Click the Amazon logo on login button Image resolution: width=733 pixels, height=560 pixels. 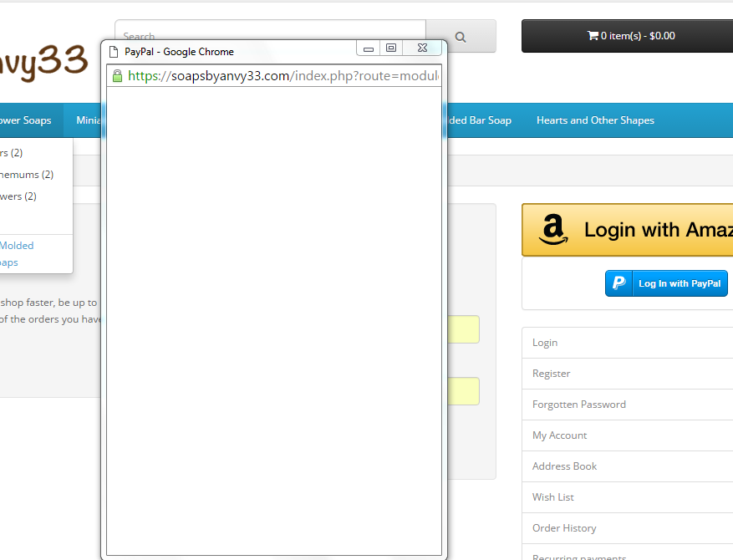pyautogui.click(x=553, y=230)
